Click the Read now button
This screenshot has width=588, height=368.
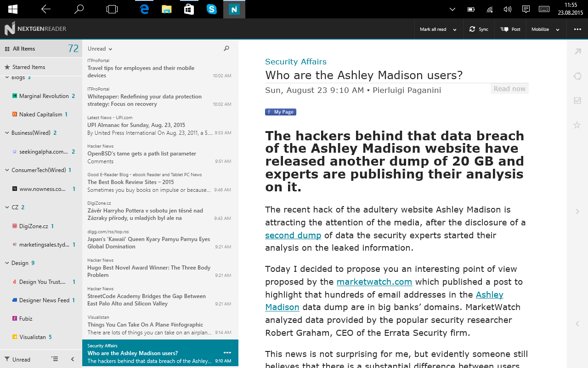click(509, 89)
